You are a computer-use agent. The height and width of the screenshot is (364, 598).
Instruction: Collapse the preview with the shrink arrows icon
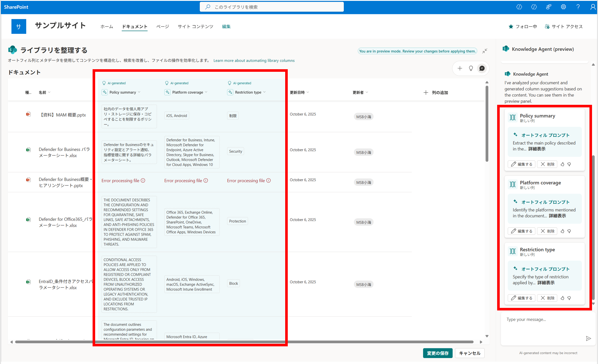click(x=485, y=51)
